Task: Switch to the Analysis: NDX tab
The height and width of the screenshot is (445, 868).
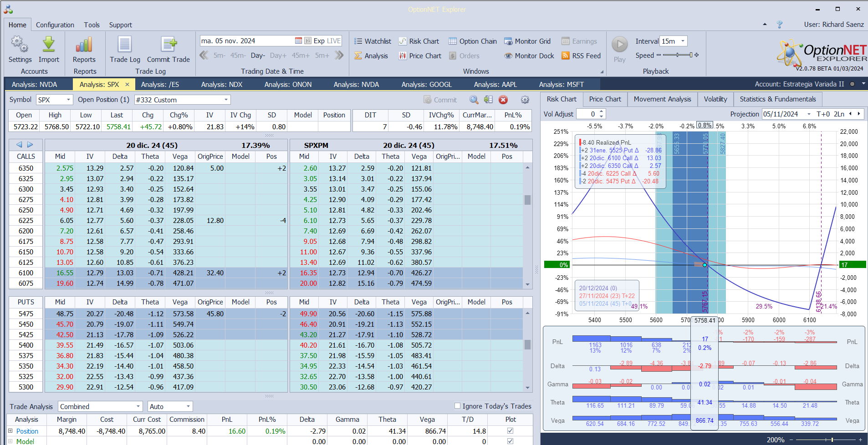Action: point(222,85)
